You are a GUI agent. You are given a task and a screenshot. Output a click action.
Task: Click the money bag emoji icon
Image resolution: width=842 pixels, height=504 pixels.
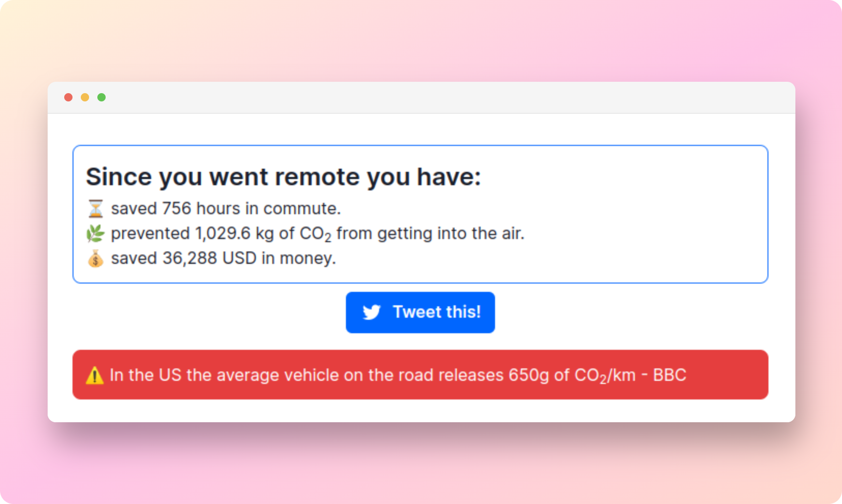pos(95,258)
